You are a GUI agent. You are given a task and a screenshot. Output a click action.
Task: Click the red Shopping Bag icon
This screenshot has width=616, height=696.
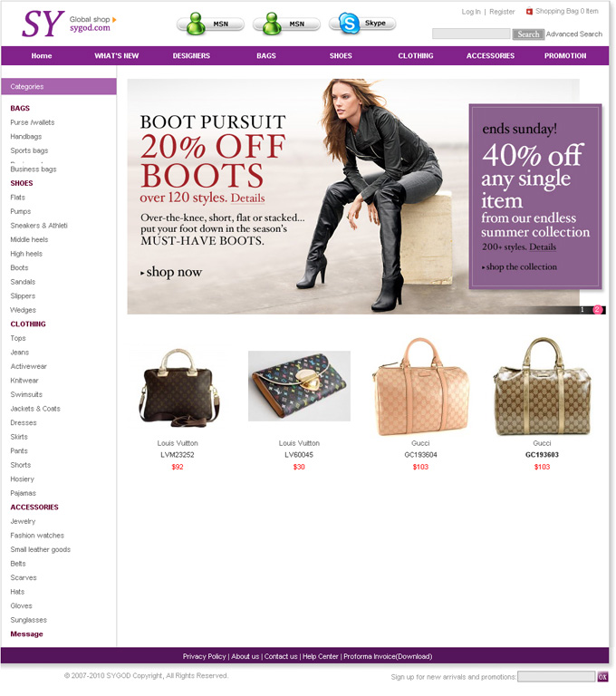pos(529,12)
